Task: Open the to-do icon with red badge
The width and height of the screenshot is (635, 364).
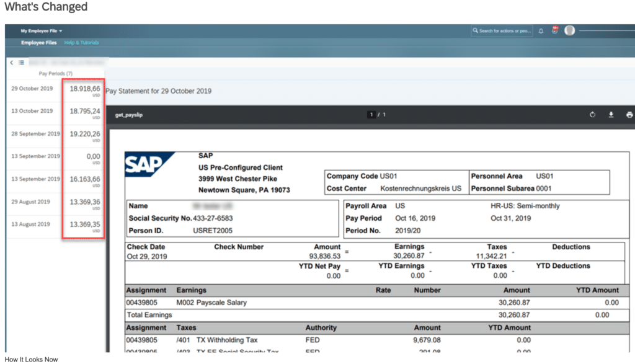Action: [x=554, y=30]
